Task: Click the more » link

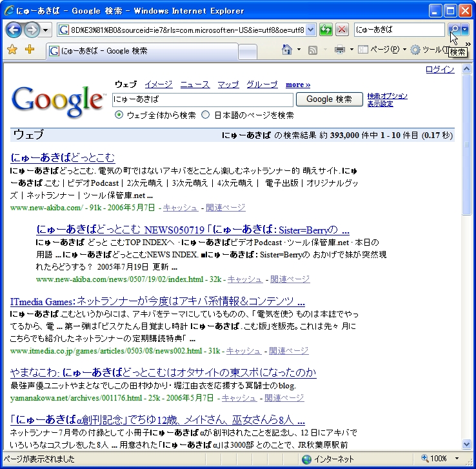Action: pyautogui.click(x=298, y=85)
